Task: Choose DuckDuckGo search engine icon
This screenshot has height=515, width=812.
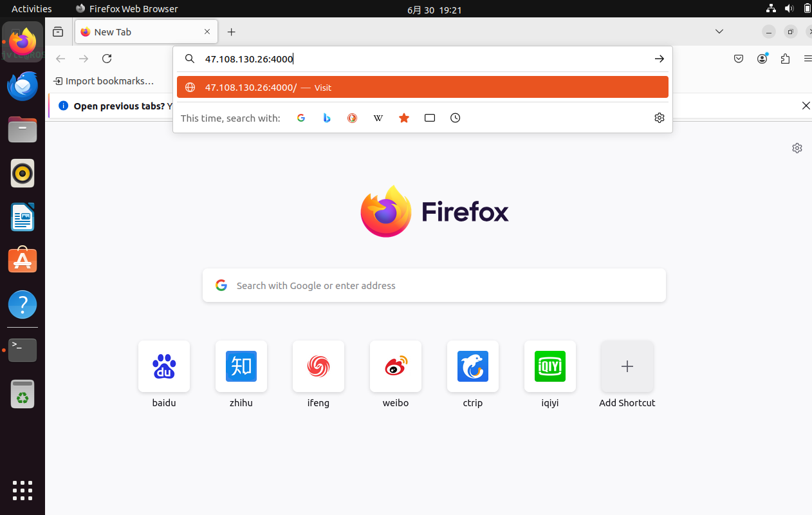Action: [x=352, y=118]
